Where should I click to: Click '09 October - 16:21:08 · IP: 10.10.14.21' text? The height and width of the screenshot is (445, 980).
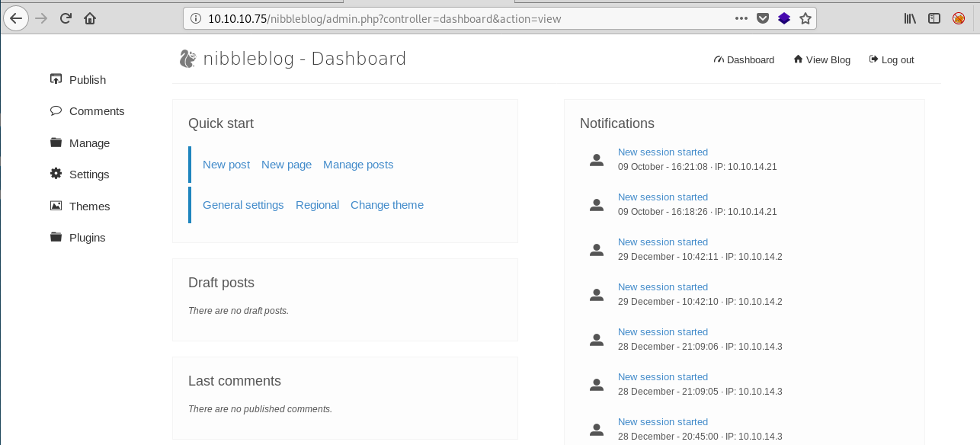[697, 167]
